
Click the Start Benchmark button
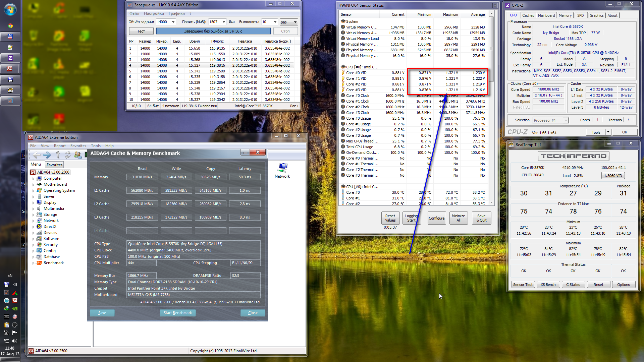point(177,313)
